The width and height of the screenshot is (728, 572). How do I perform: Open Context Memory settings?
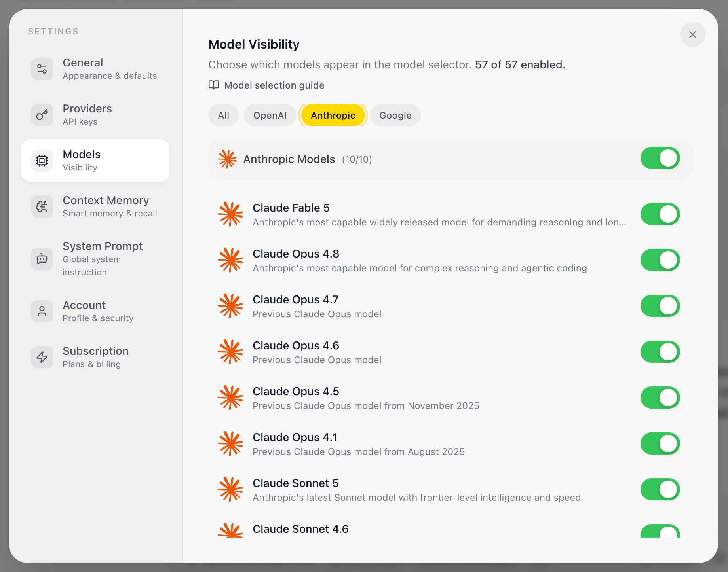point(95,206)
